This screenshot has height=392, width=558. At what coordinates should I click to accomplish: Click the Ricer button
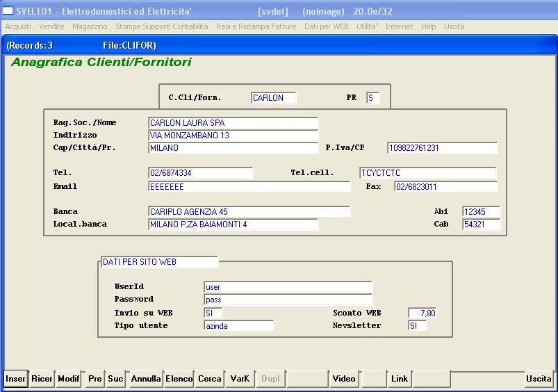click(x=42, y=379)
